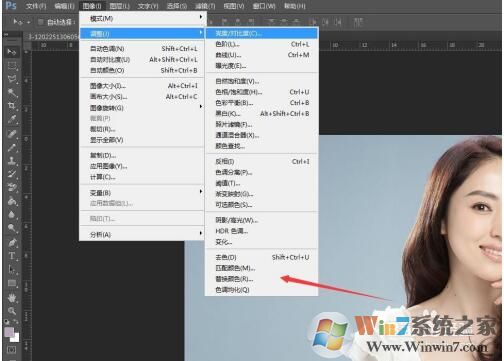Choose 曲线(U) curves entry

[262, 55]
